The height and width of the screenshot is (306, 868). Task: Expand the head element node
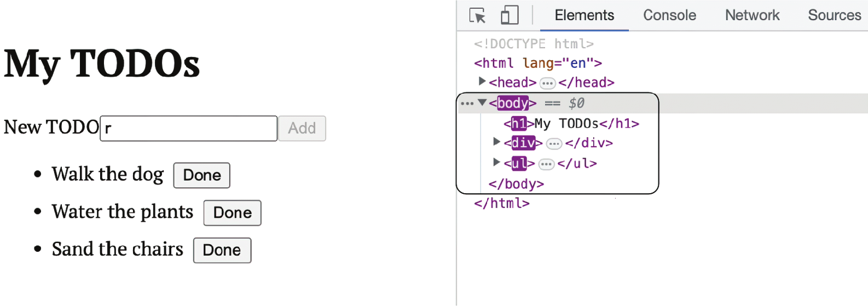click(x=482, y=82)
